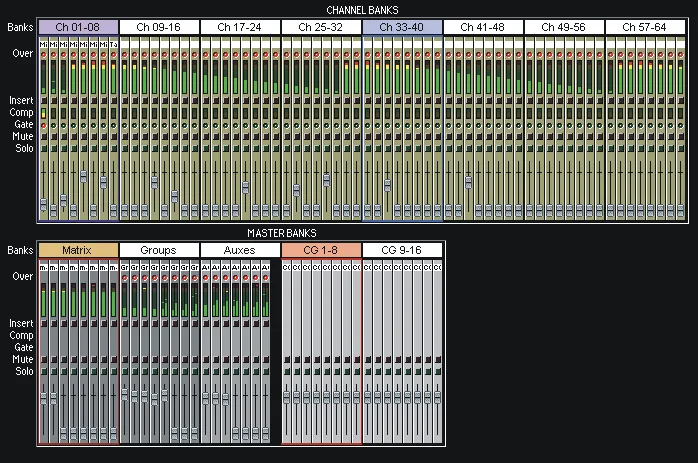698x463 pixels.
Task: Click the Over LED on channel 1
Action: coord(44,55)
